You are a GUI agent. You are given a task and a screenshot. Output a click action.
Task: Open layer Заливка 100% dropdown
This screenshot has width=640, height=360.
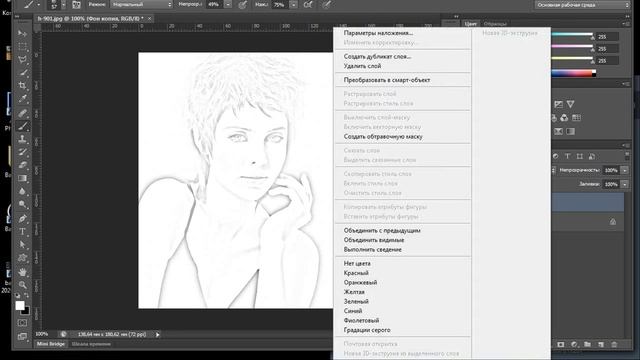point(624,184)
